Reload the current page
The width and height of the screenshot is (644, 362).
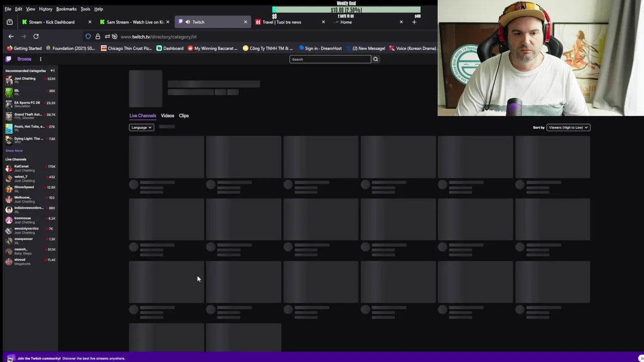[36, 36]
